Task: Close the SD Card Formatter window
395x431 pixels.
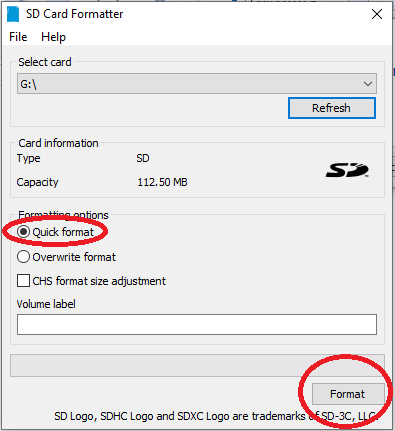Action: pyautogui.click(x=377, y=14)
